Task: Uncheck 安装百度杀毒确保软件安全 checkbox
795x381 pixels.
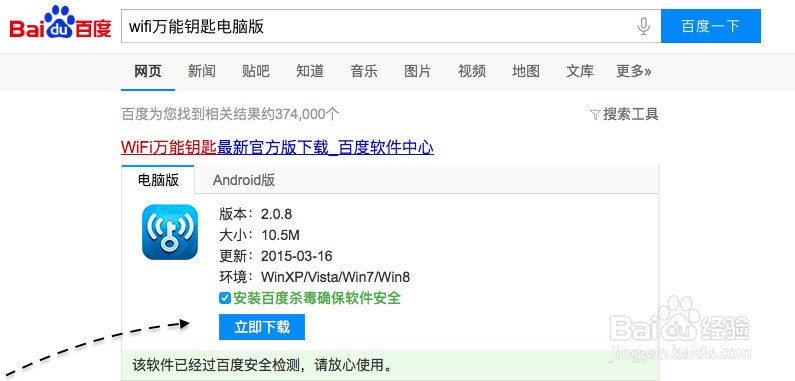Action: 225,298
